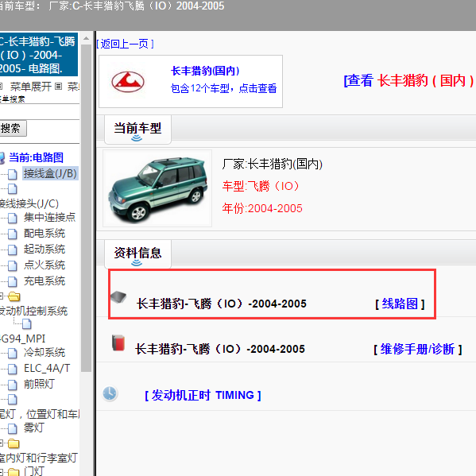Select 前照灯 in the tree
The image size is (476, 476).
point(40,385)
